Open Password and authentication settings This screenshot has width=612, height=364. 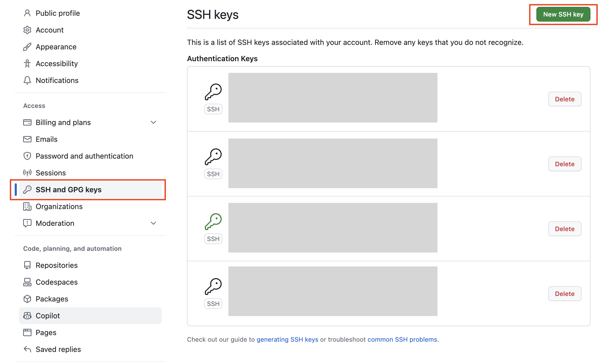tap(84, 156)
